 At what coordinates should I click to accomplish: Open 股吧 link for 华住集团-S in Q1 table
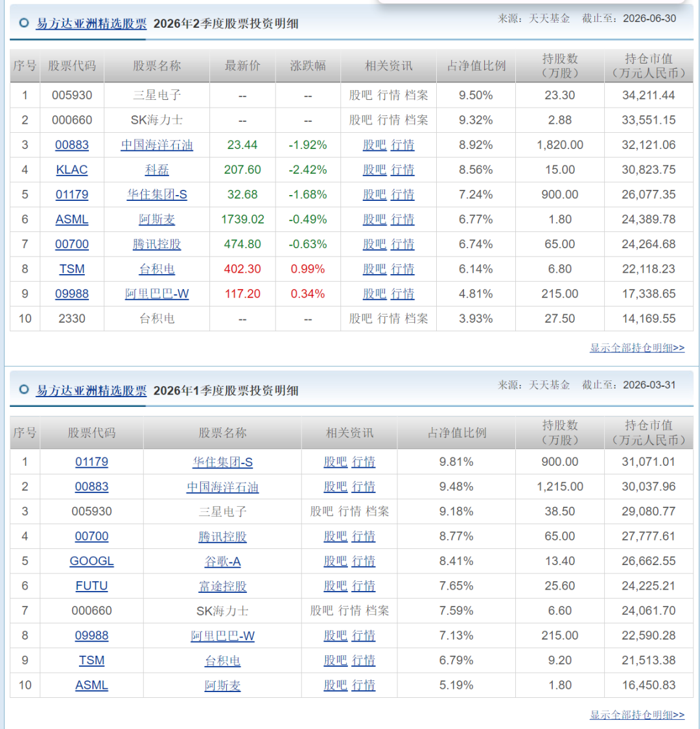(335, 461)
